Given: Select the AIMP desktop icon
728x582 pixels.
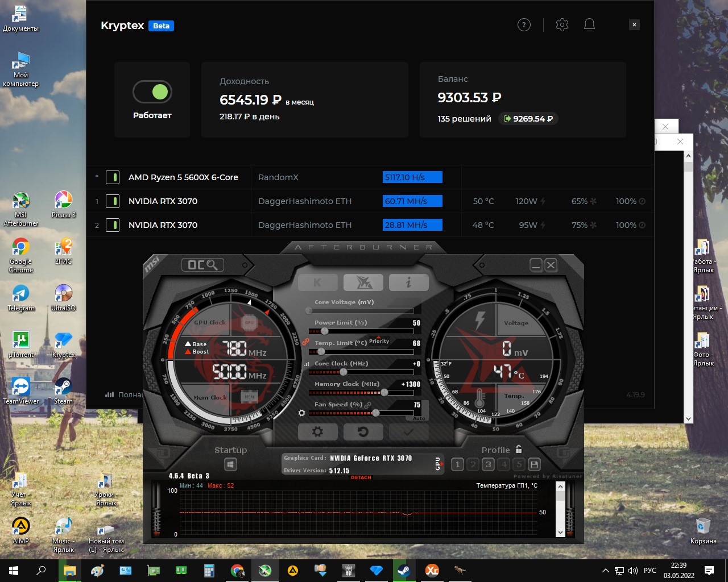Looking at the screenshot, I should pyautogui.click(x=21, y=531).
